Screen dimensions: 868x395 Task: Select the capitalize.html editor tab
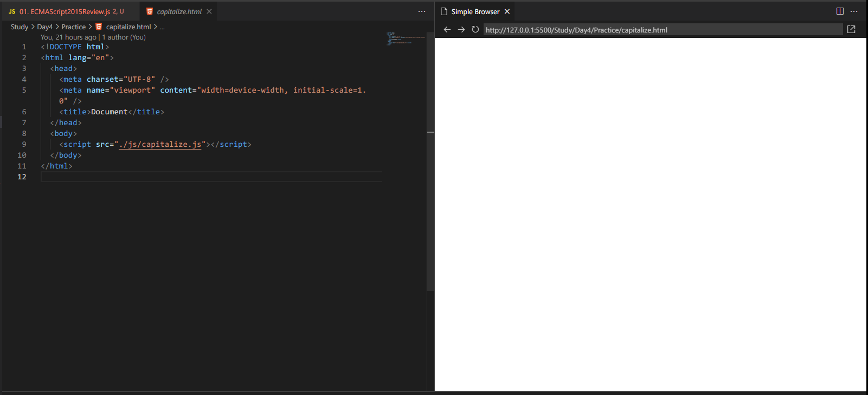pyautogui.click(x=179, y=11)
